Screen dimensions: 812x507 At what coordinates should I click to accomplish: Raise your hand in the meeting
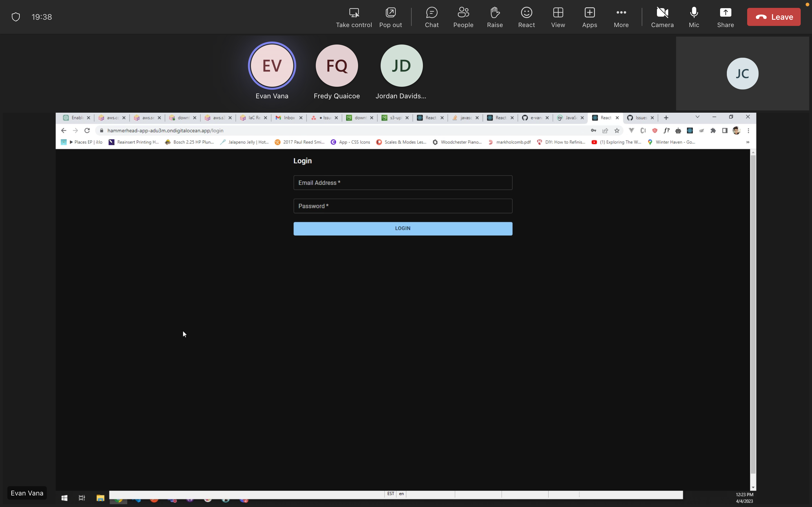[x=495, y=17]
